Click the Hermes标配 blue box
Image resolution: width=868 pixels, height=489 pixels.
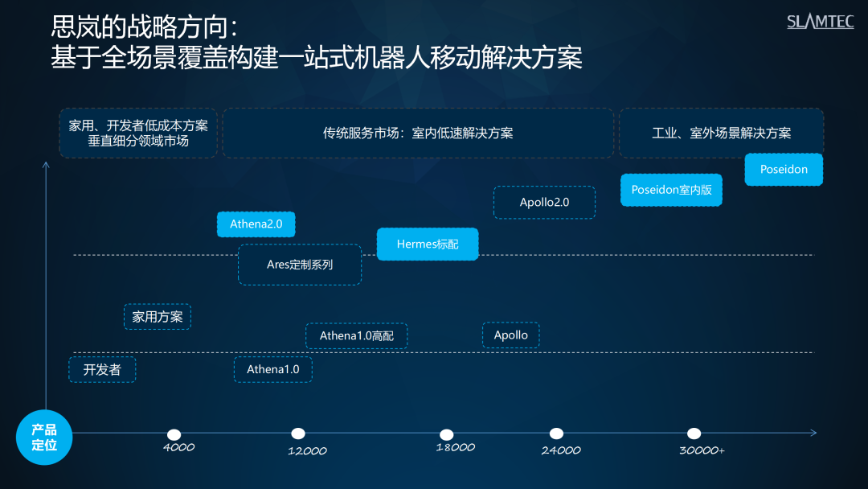pyautogui.click(x=428, y=244)
